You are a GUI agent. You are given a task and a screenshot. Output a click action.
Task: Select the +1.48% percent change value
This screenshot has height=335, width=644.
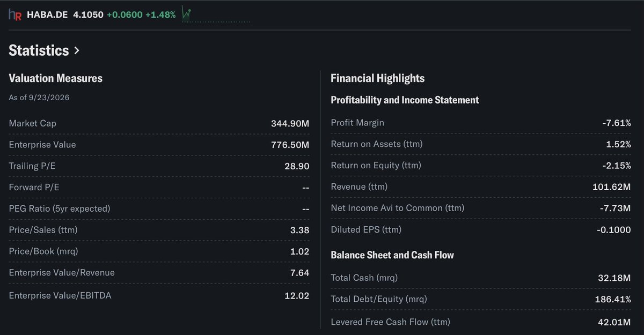(160, 14)
